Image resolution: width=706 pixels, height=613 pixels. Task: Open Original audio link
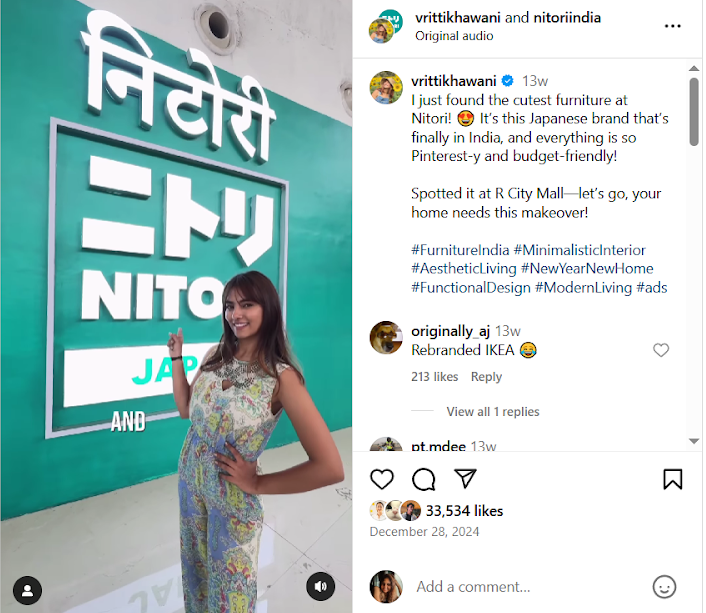454,36
